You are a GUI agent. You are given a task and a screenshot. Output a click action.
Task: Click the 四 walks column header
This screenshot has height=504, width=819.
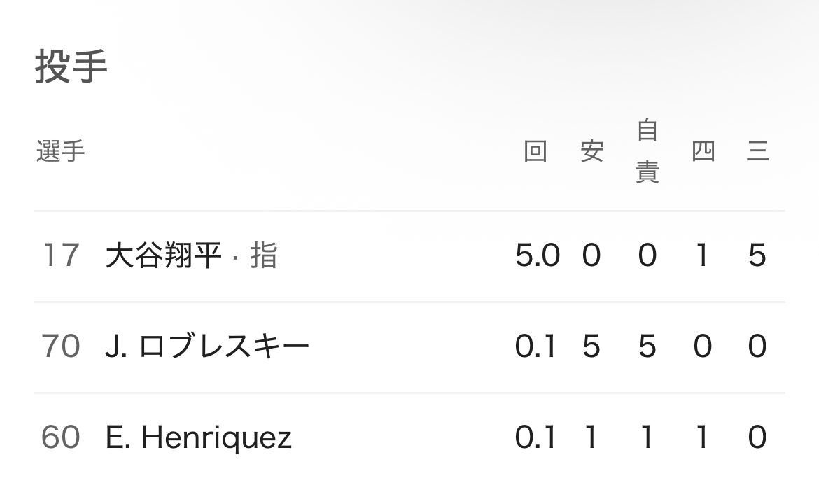pyautogui.click(x=703, y=151)
